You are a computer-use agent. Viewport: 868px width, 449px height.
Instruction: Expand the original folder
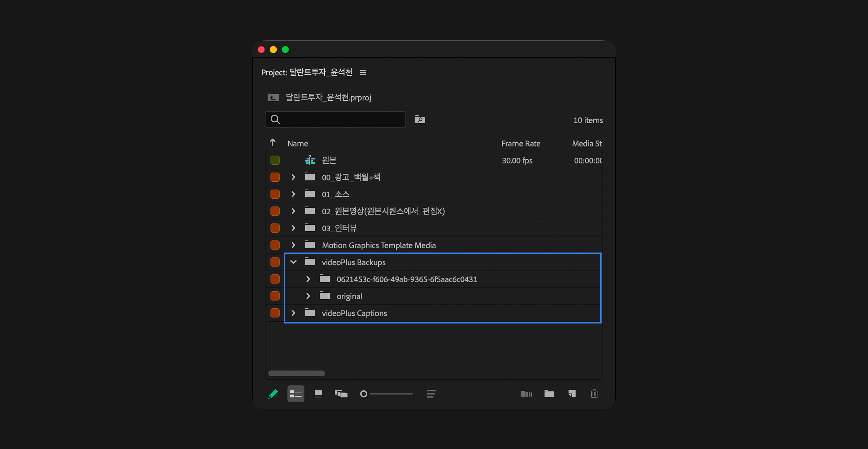[308, 296]
